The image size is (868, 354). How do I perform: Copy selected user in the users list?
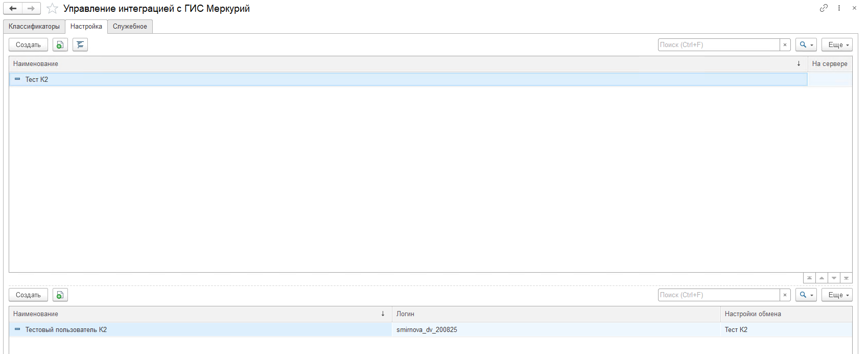coord(60,295)
